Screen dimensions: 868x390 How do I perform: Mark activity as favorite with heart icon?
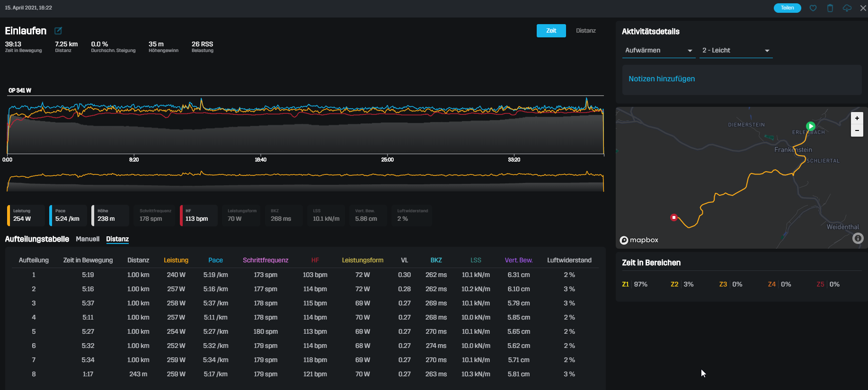click(813, 8)
